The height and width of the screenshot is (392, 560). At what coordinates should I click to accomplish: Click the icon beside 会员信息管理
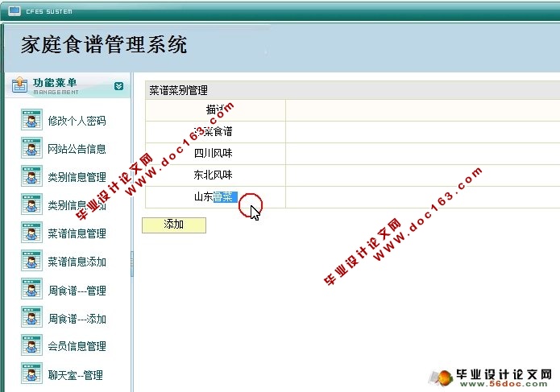pos(31,345)
